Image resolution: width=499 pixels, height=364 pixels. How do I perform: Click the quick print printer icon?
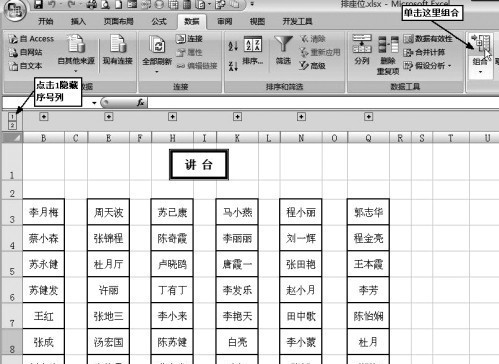[x=91, y=4]
